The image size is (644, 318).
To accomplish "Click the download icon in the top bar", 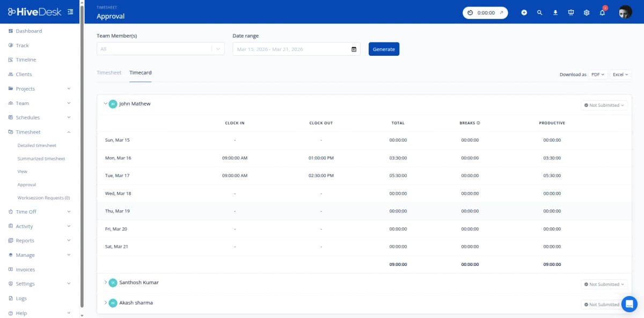I will click(555, 12).
